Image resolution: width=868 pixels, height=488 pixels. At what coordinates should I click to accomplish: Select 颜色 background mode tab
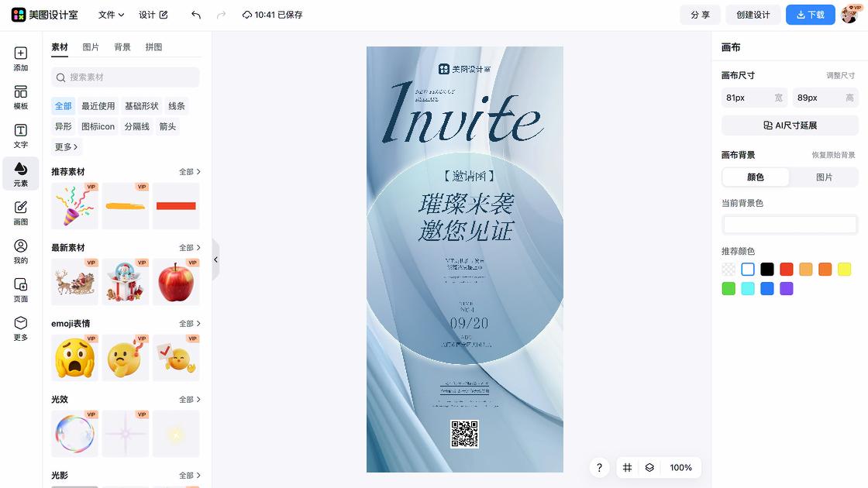pos(756,177)
